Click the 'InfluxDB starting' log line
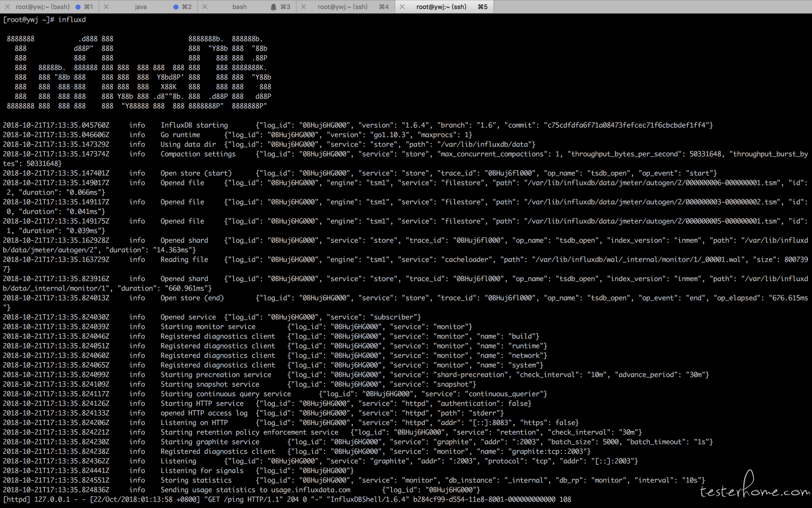 click(x=194, y=125)
